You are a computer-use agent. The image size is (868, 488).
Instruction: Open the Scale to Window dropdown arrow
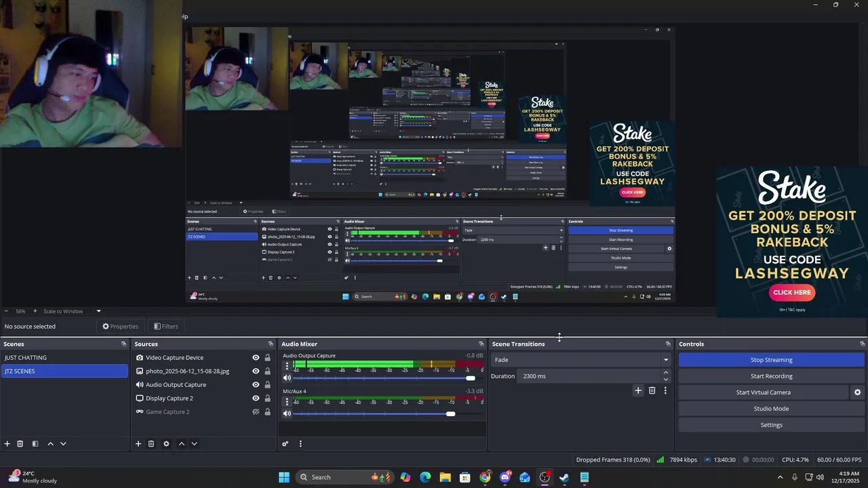click(x=98, y=311)
